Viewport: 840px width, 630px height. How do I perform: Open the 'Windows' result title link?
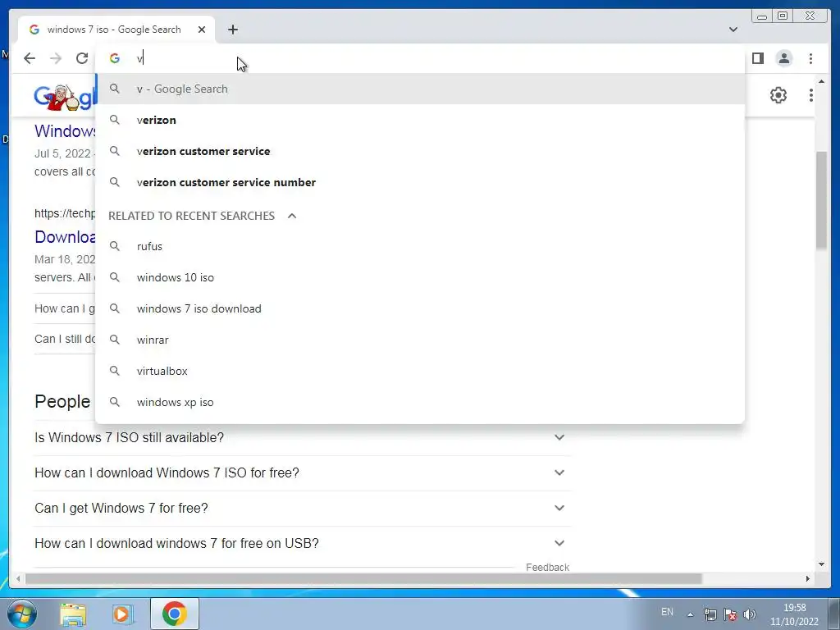click(x=65, y=130)
